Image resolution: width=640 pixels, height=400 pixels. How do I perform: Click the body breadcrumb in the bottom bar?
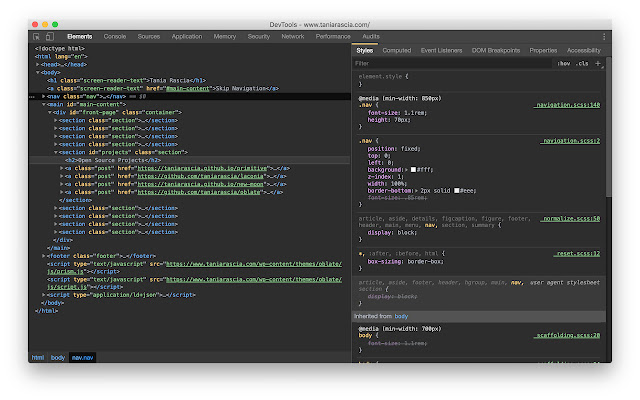click(x=58, y=357)
